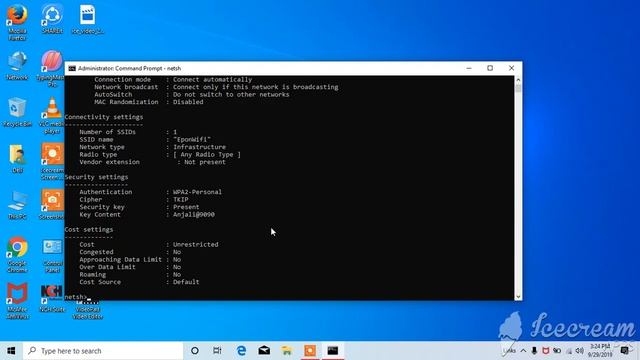Click the "Connectivity settings" heading
Viewport: 640px width, 360px height.
point(104,117)
